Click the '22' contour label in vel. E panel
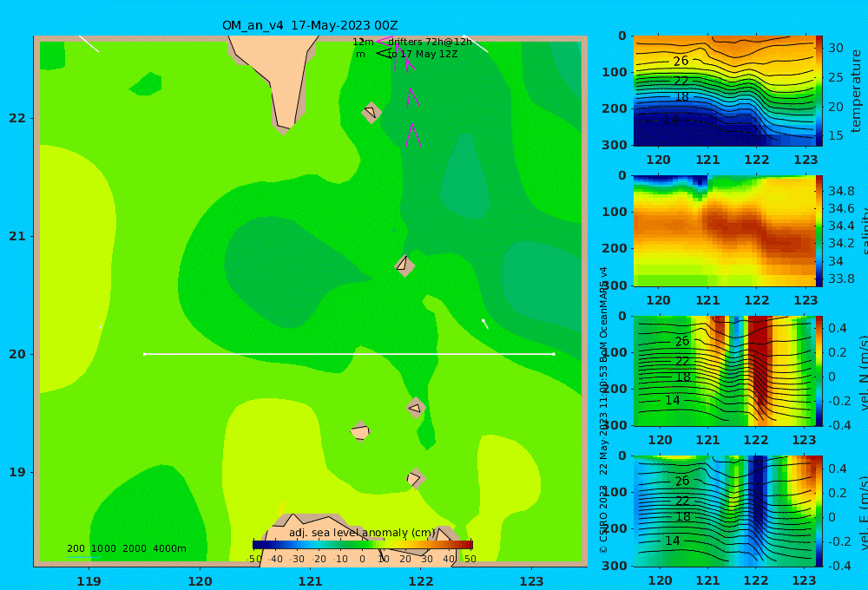The width and height of the screenshot is (868, 590). [682, 501]
